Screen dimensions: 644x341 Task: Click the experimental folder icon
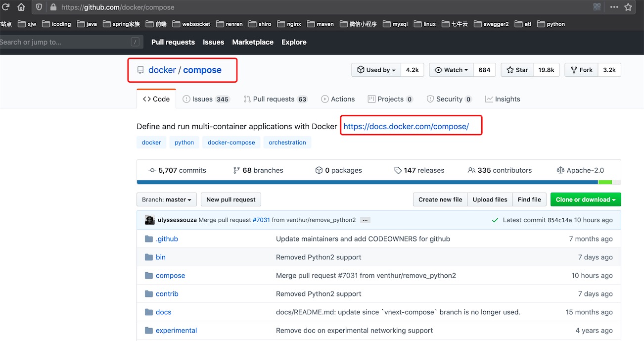[149, 331]
